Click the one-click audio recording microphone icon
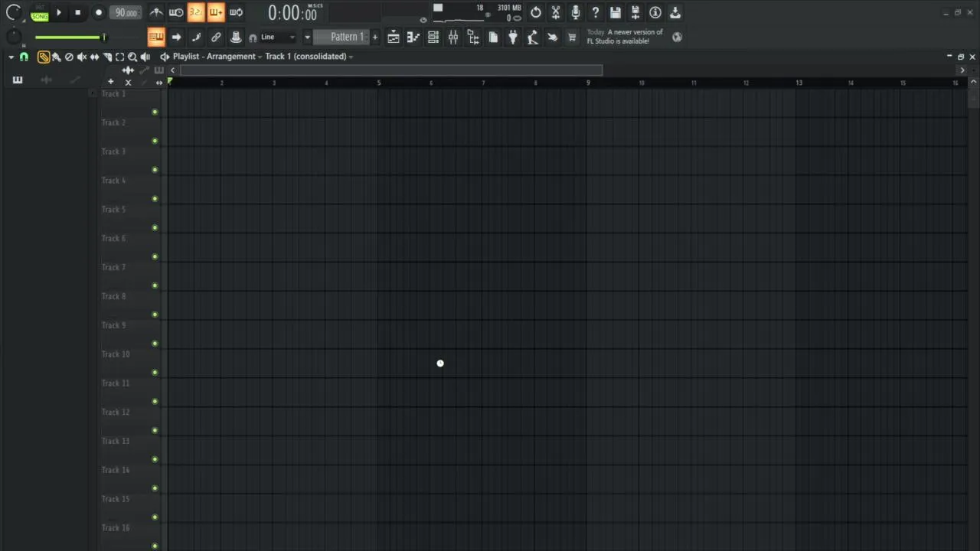Image resolution: width=980 pixels, height=551 pixels. pyautogui.click(x=576, y=12)
